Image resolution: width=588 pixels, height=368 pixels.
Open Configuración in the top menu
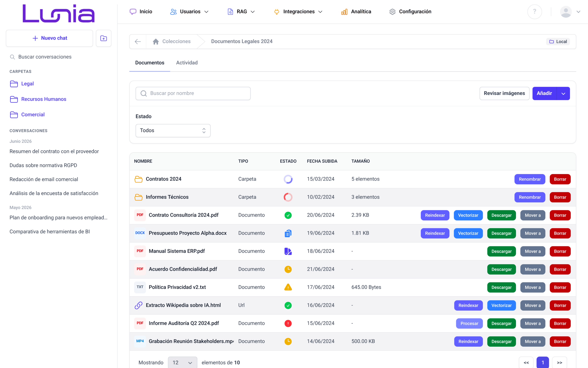[x=410, y=12]
